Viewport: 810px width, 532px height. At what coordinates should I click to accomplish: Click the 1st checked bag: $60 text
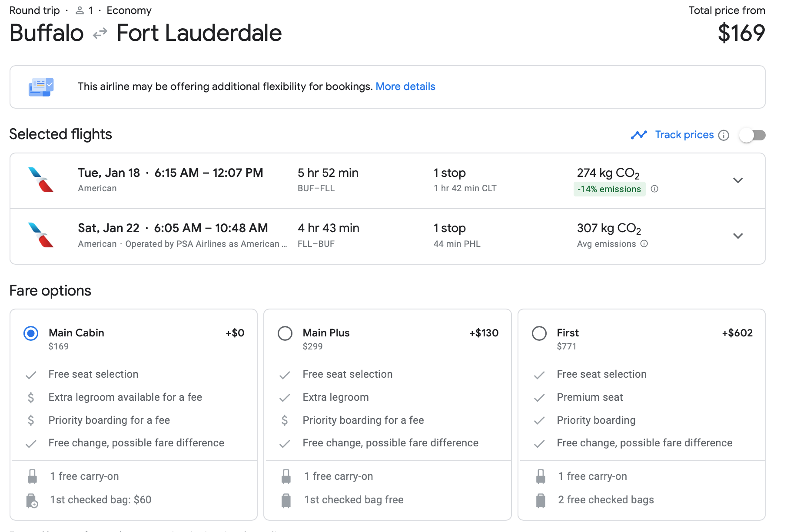click(101, 500)
